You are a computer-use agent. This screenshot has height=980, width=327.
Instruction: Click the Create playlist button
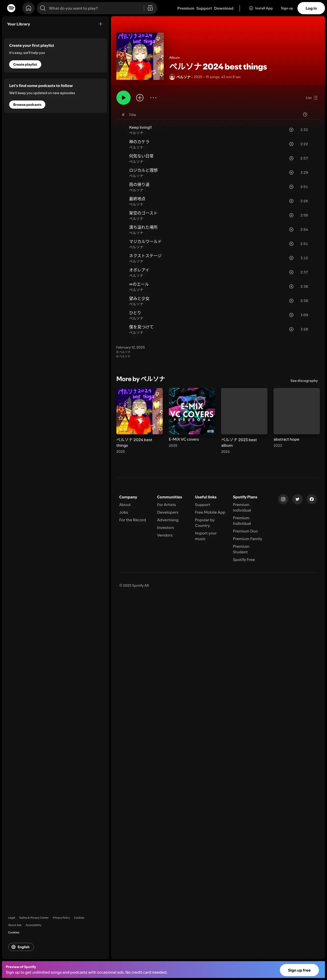tap(25, 65)
